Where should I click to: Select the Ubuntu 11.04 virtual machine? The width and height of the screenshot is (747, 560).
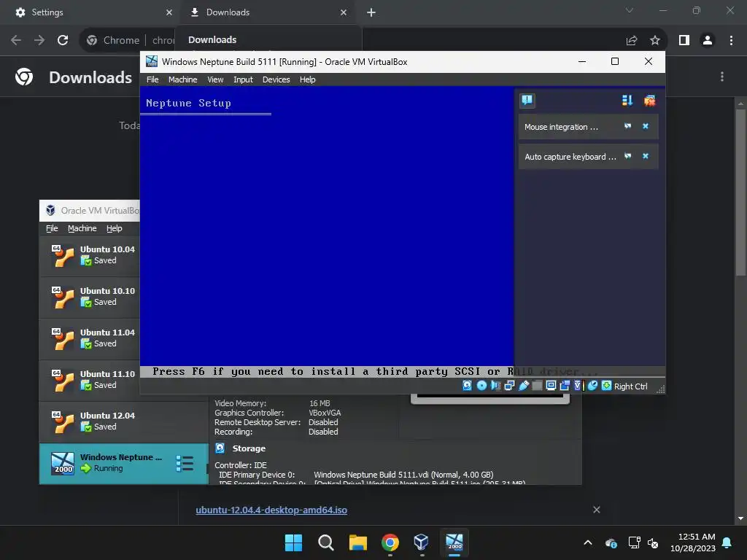coord(90,338)
